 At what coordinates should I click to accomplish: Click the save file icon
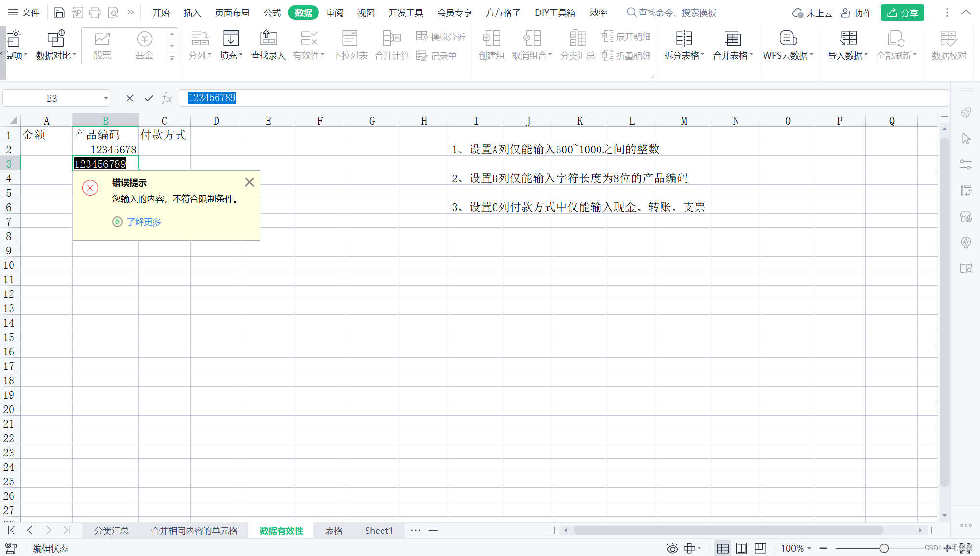pyautogui.click(x=59, y=13)
